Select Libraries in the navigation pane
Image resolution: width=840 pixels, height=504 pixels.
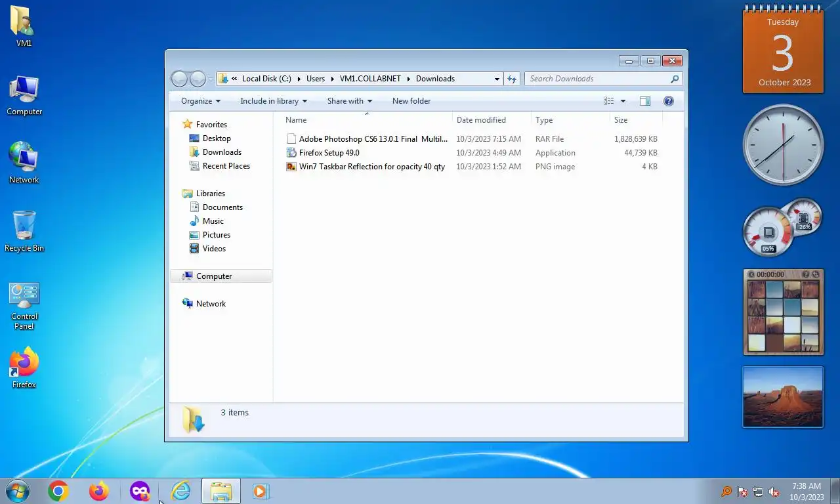point(211,194)
